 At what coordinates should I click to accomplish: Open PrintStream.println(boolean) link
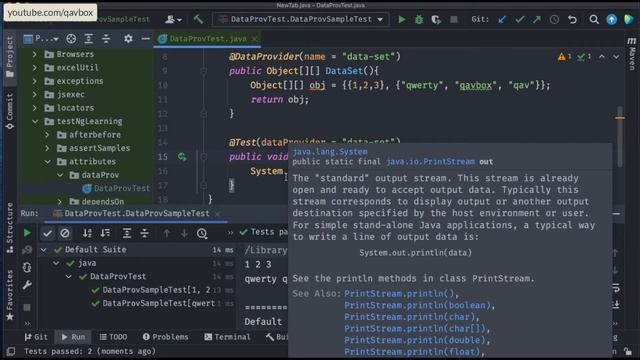tap(418, 305)
